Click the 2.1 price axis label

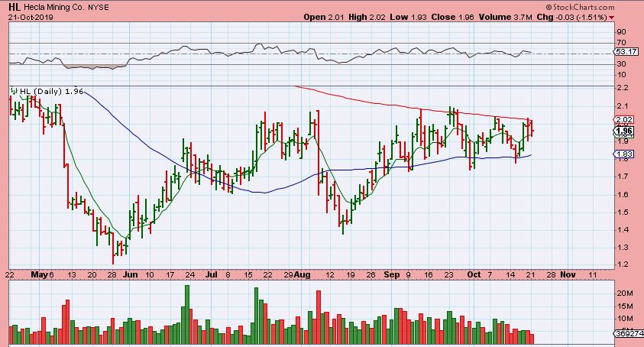coord(623,106)
